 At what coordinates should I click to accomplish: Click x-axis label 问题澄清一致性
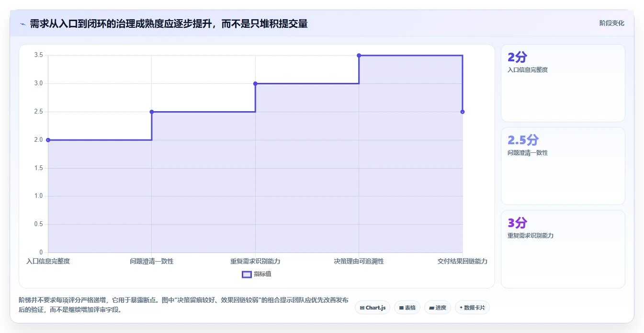tap(152, 261)
